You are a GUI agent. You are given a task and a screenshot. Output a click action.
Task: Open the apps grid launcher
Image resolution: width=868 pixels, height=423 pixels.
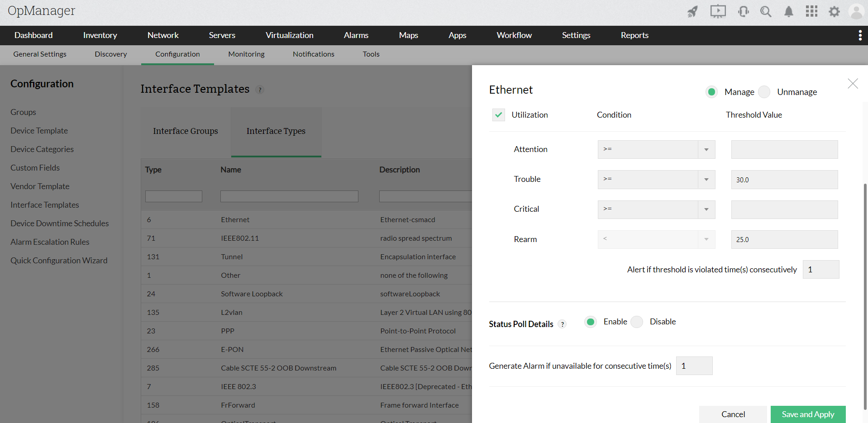811,11
